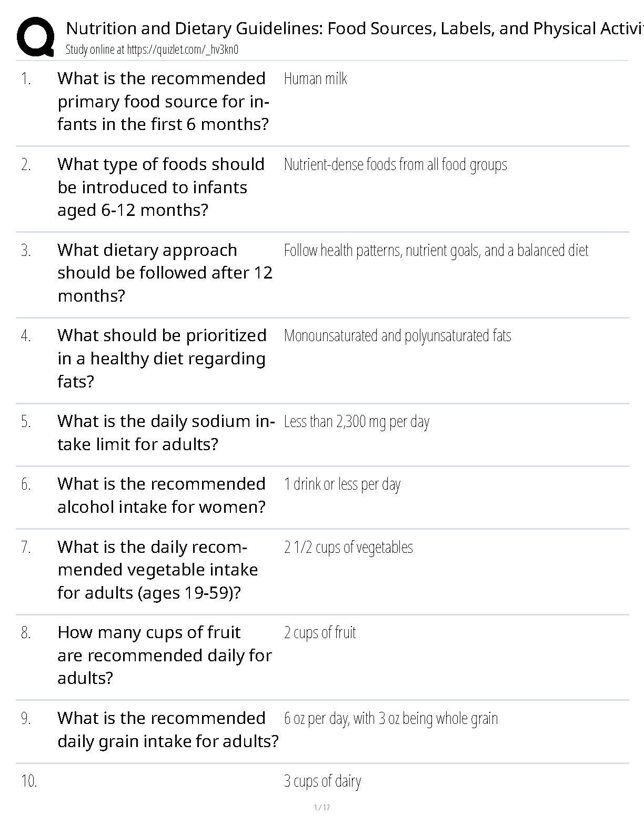
Task: Select the daily sodium intake limit question
Action: (166, 433)
